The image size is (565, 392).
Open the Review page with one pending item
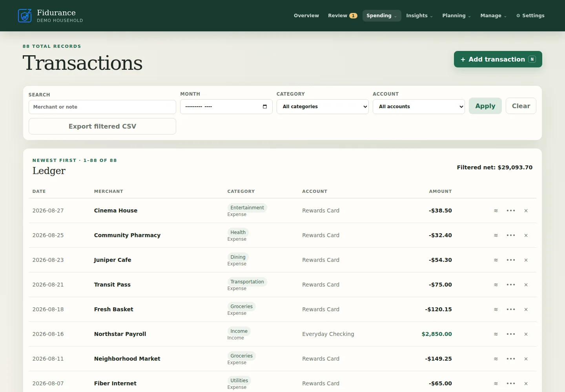pyautogui.click(x=343, y=16)
